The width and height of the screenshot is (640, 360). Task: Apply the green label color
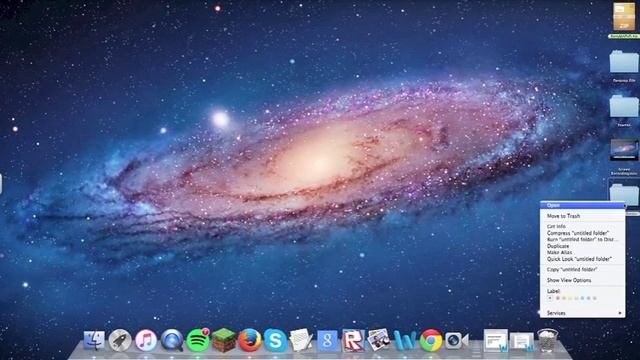coord(576,298)
